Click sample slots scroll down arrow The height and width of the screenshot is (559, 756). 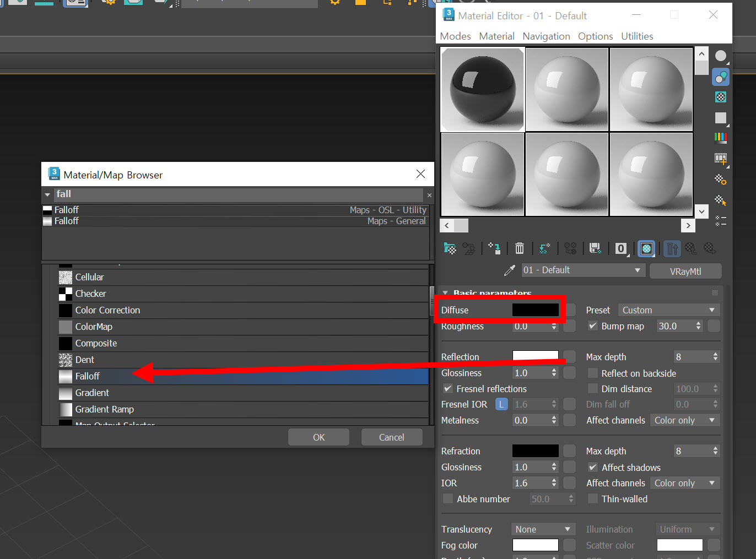click(x=701, y=211)
